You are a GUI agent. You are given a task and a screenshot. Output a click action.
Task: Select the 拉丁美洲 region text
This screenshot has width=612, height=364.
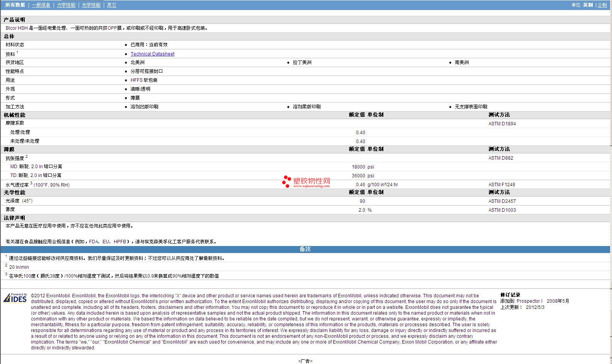tap(302, 62)
